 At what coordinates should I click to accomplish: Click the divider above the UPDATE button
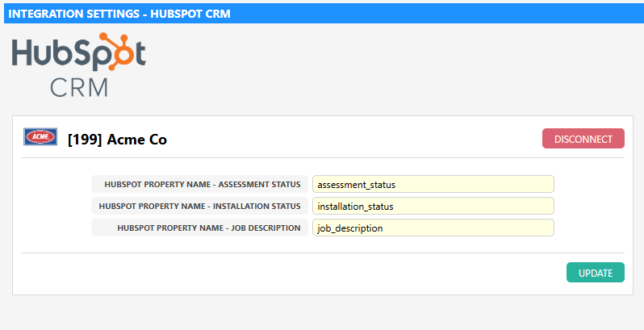tap(323, 253)
